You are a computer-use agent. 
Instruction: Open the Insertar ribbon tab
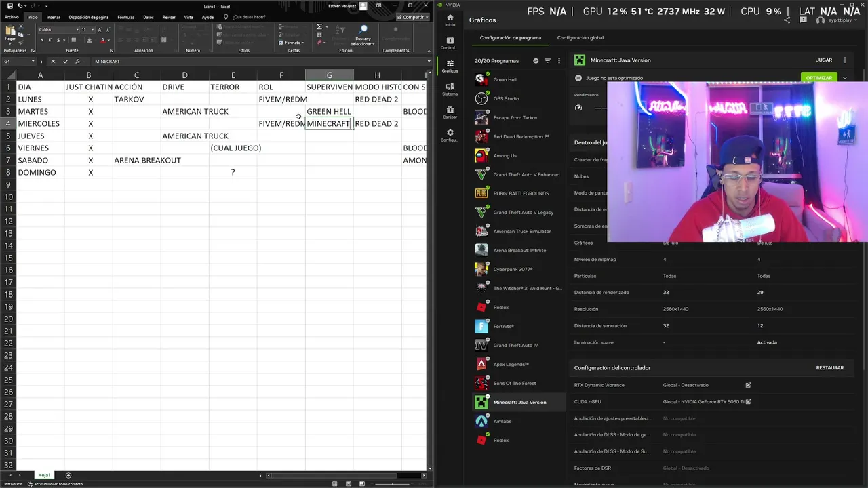point(53,17)
